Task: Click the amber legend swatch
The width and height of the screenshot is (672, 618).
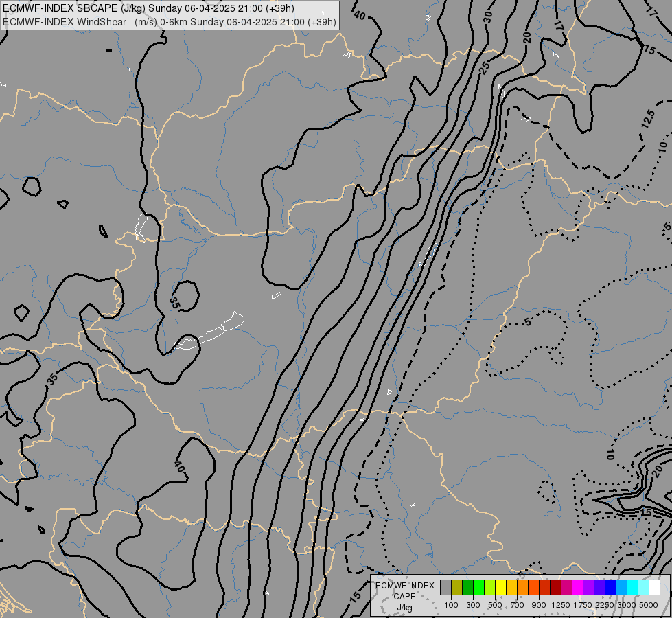Action: 511,587
